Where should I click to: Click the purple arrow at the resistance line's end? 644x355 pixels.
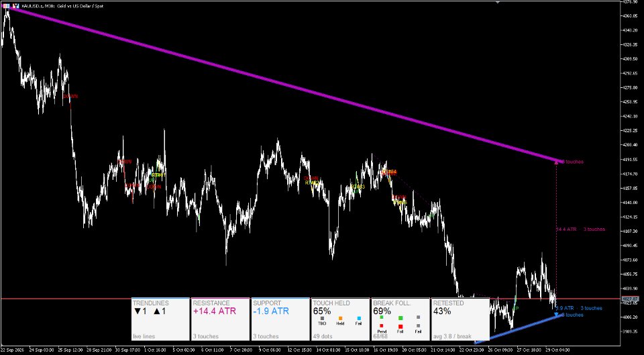pos(557,162)
